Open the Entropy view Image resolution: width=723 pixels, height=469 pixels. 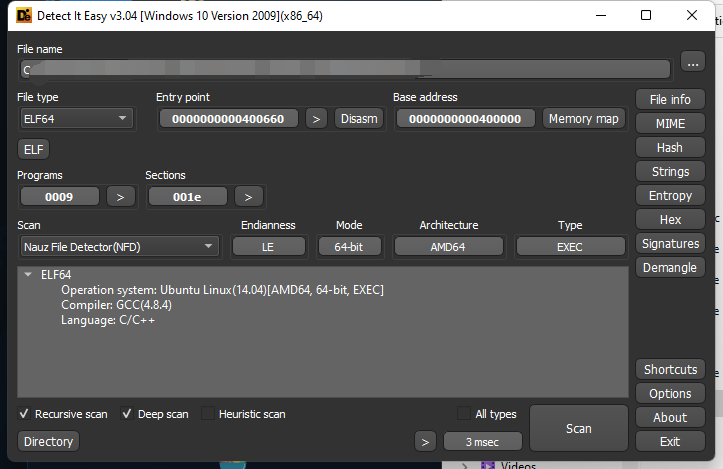coord(670,196)
